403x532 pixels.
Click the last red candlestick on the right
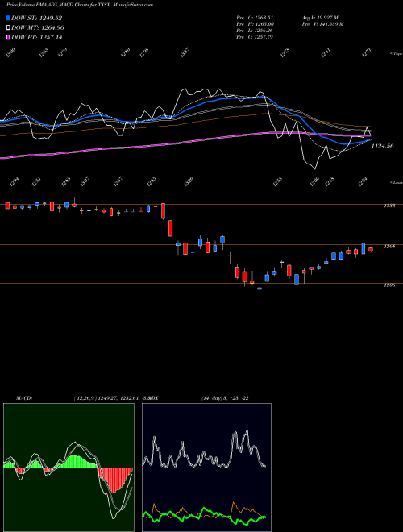(371, 250)
